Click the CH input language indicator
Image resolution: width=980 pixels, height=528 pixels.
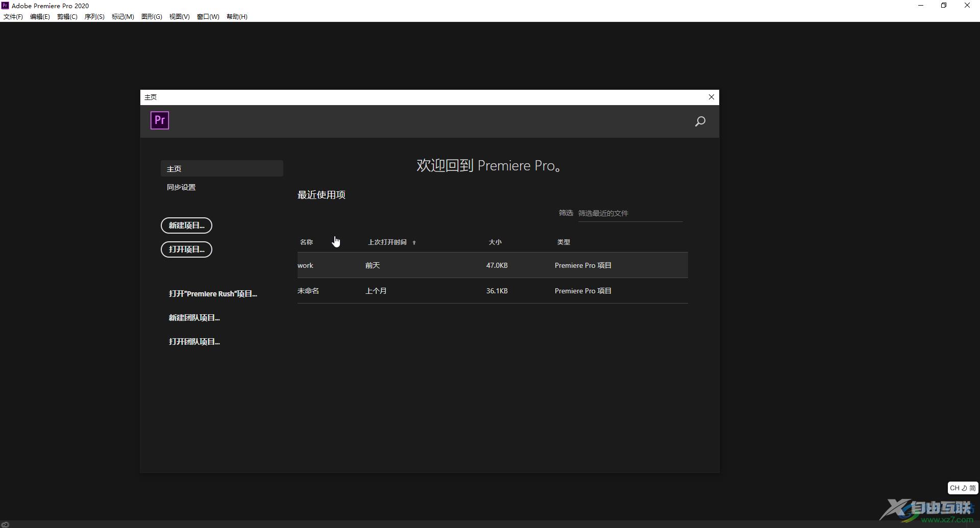tap(963, 488)
